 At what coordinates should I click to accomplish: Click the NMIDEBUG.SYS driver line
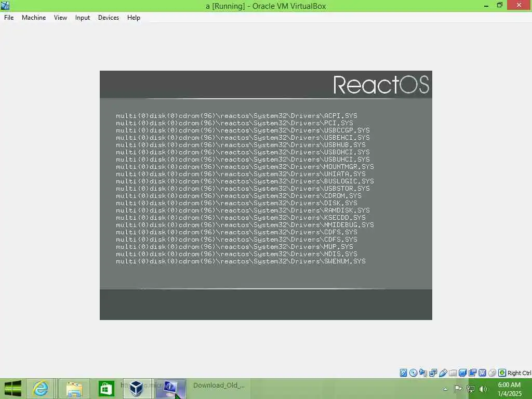245,225
